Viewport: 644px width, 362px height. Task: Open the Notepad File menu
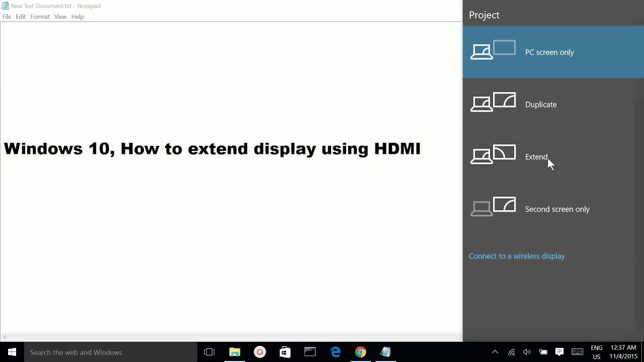coord(7,17)
